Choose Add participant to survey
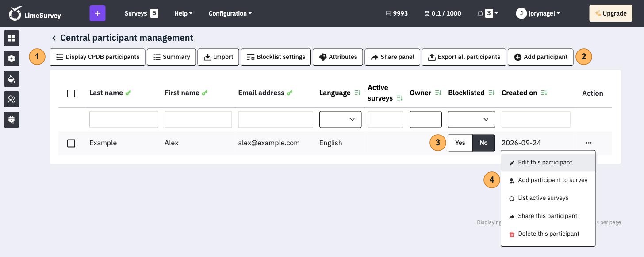Image resolution: width=644 pixels, height=257 pixels. tap(548, 180)
